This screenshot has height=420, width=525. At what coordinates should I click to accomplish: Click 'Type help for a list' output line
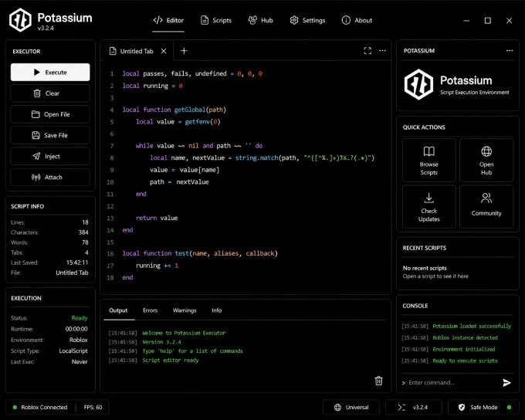click(192, 351)
